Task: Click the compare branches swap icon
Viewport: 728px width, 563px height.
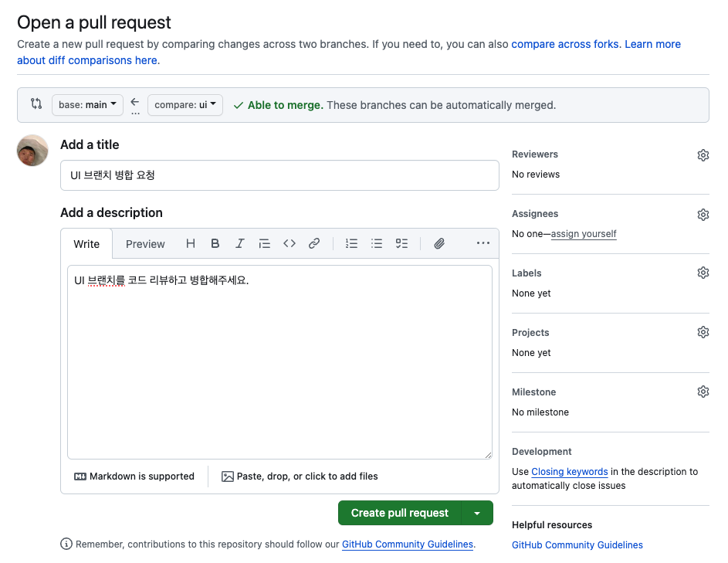Action: click(36, 103)
